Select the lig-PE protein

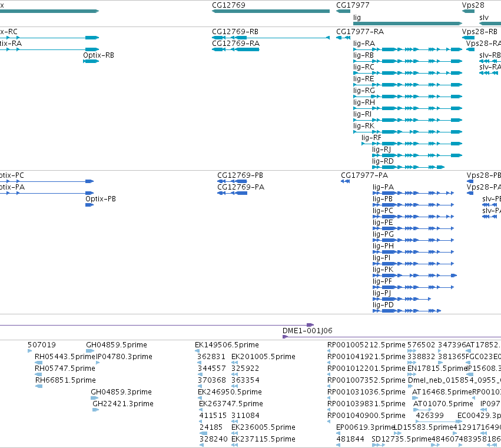(x=383, y=223)
